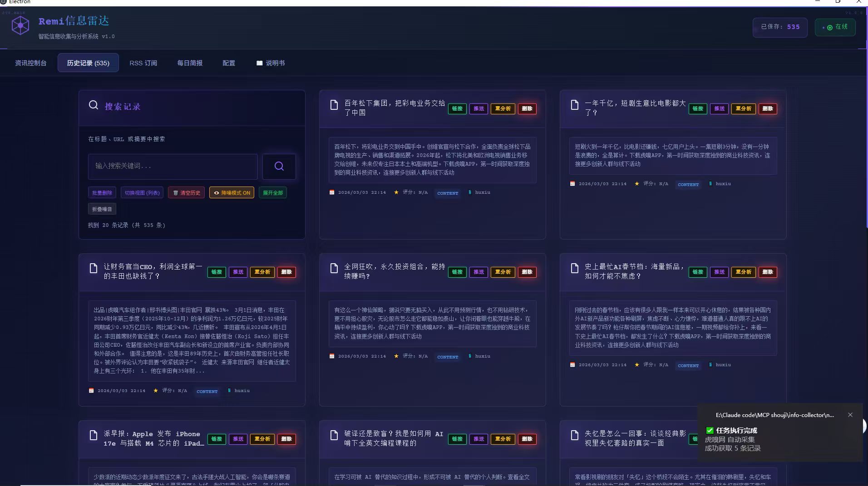Click the trash icon inside 清空历史
The width and height of the screenshot is (868, 486).
176,192
